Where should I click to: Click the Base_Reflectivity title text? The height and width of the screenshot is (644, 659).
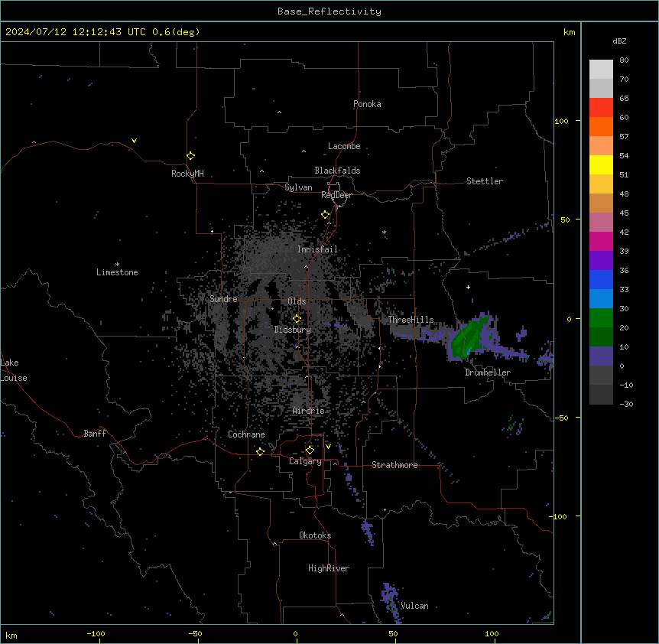[x=329, y=11]
